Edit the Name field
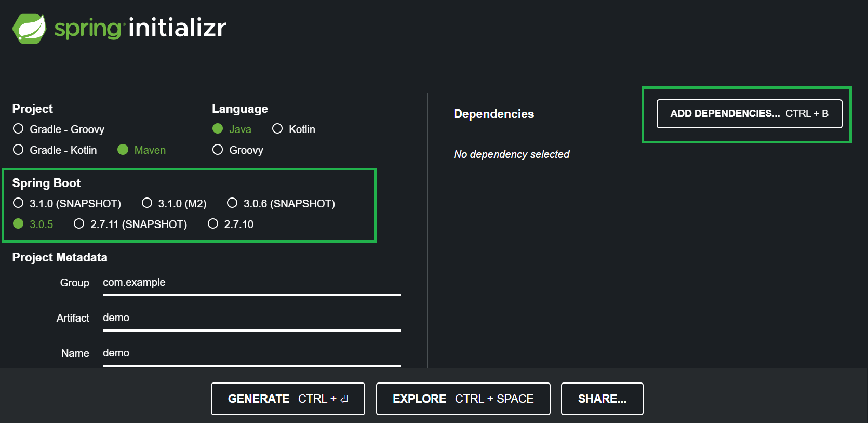868x423 pixels. point(251,353)
